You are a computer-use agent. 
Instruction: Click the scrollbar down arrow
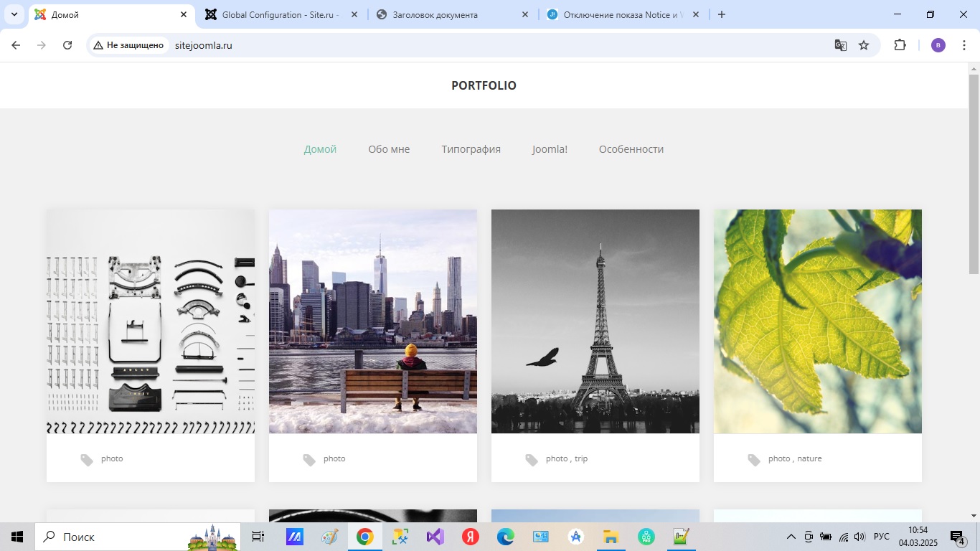[974, 515]
